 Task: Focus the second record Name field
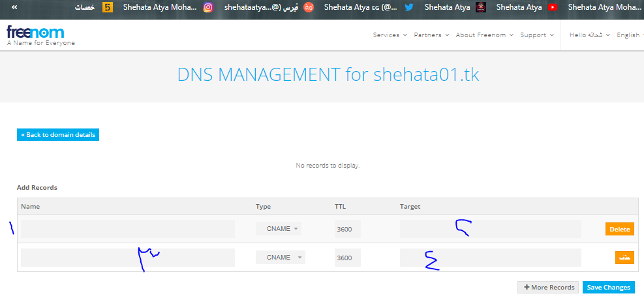128,258
